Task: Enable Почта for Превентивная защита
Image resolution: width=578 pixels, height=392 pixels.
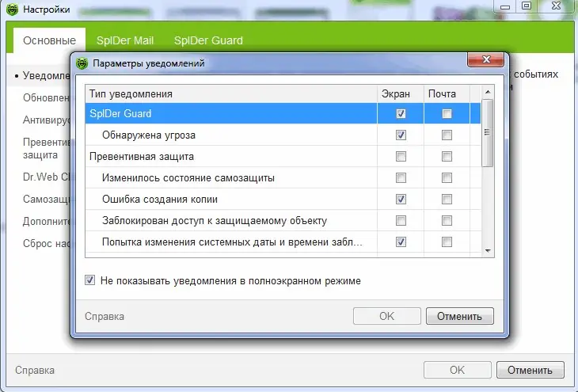Action: (447, 156)
